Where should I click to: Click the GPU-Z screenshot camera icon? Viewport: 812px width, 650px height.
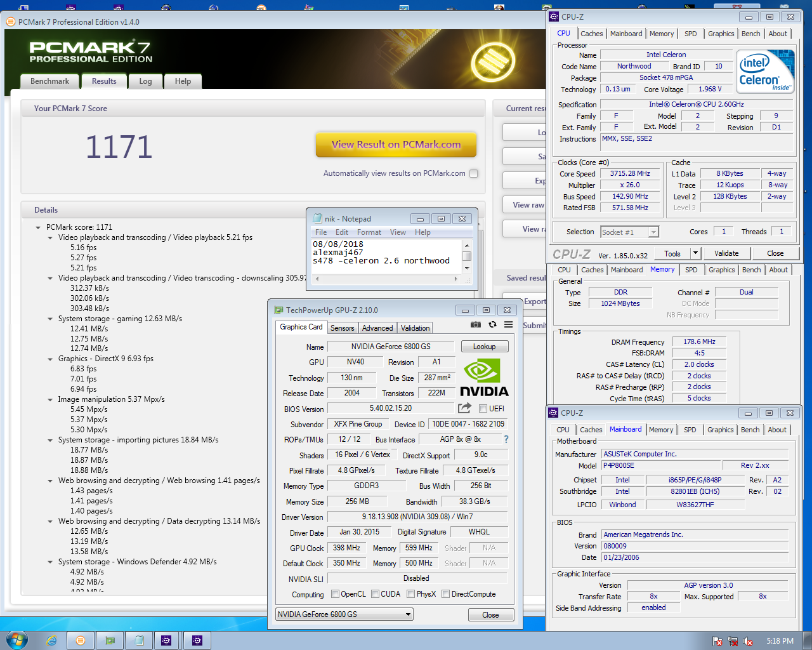(x=475, y=324)
